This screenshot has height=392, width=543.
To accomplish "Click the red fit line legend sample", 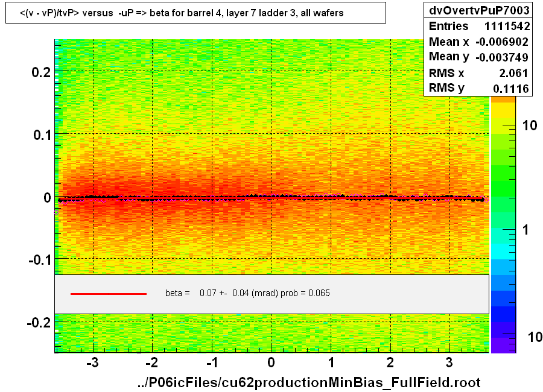I will coord(109,294).
